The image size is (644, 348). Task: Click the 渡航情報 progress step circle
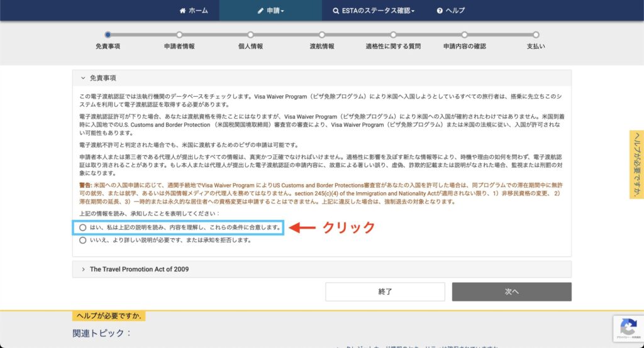pos(322,35)
